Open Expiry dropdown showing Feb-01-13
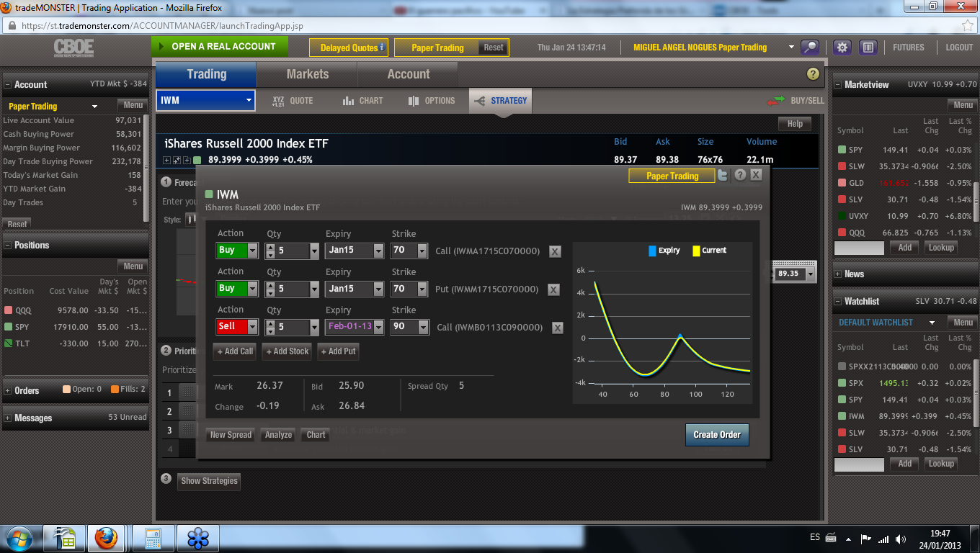This screenshot has width=980, height=553. [378, 327]
